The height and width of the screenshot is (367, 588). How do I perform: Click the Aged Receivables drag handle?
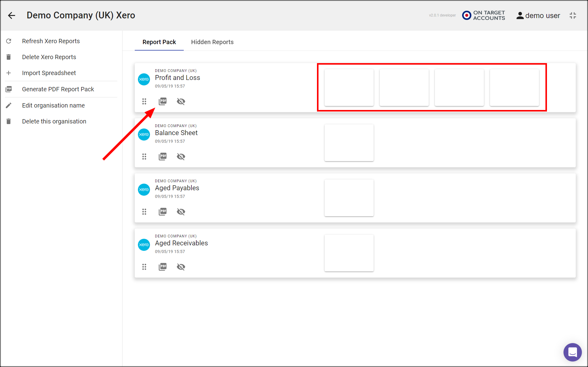coord(144,267)
